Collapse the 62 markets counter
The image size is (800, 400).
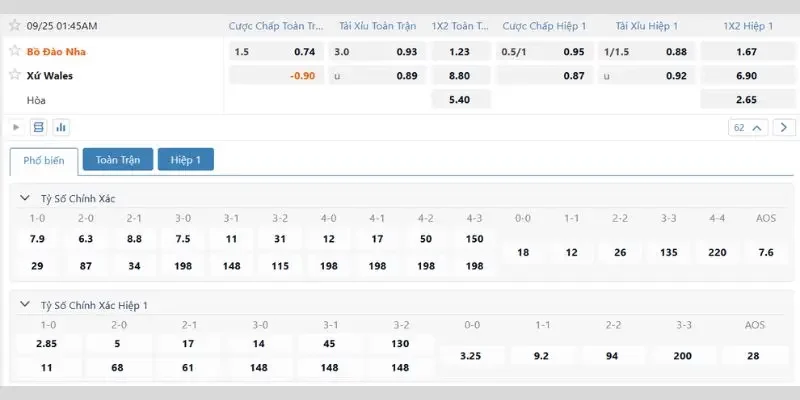(x=748, y=128)
